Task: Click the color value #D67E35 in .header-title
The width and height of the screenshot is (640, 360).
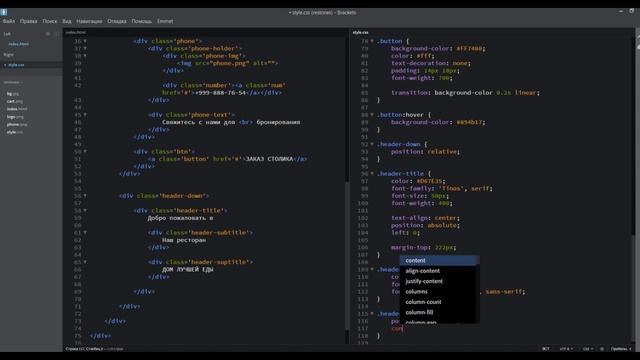Action: [429, 181]
